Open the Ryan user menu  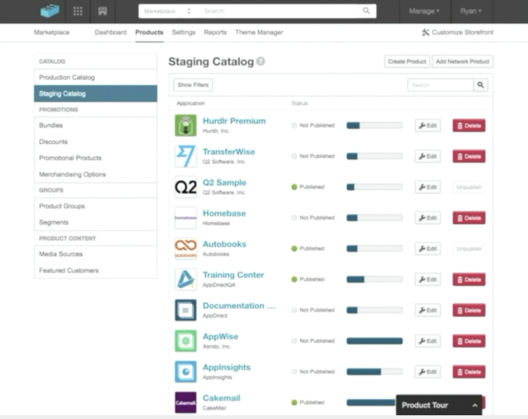coord(471,11)
